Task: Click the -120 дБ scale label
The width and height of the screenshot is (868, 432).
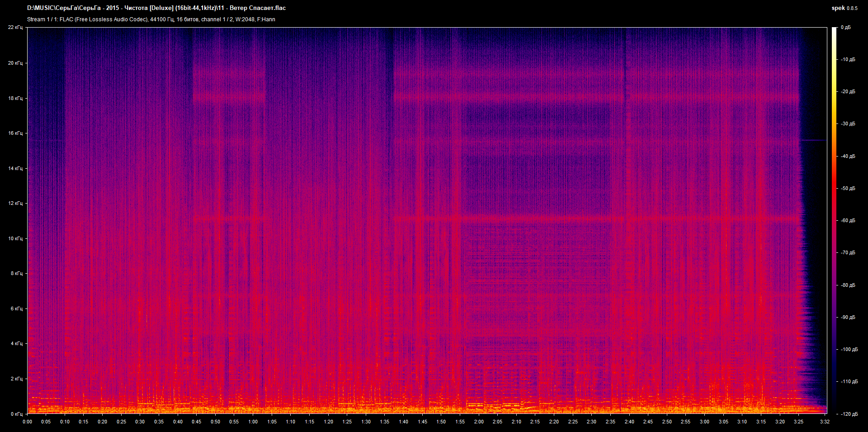Action: [849, 414]
